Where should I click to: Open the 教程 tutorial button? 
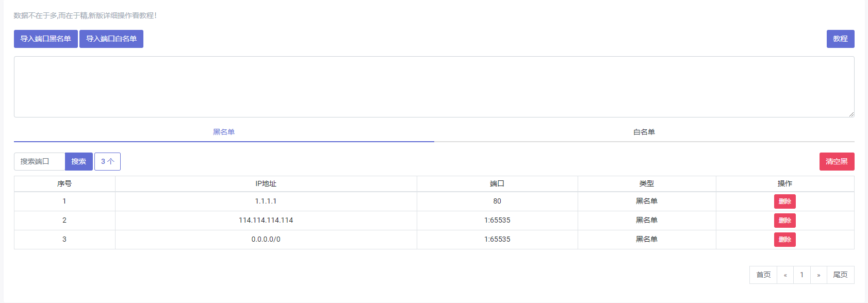tap(840, 39)
